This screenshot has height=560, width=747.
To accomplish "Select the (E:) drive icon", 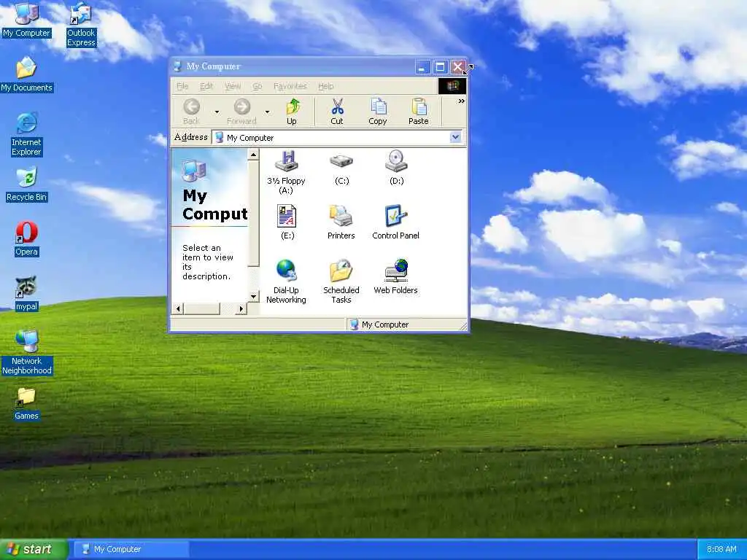I will point(287,222).
